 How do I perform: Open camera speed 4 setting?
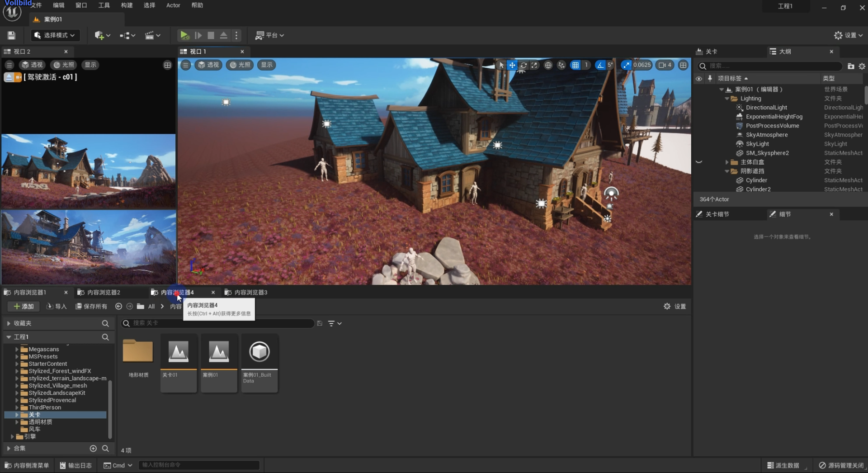pyautogui.click(x=665, y=65)
